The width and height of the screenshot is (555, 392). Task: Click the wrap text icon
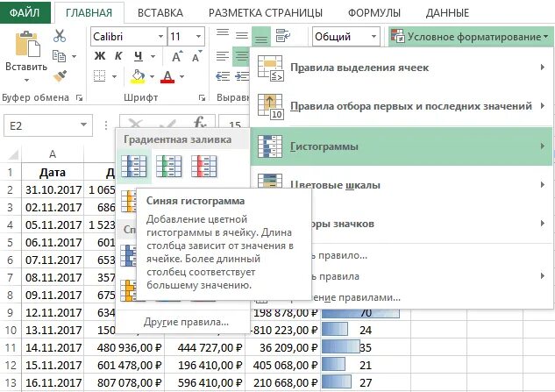[283, 36]
